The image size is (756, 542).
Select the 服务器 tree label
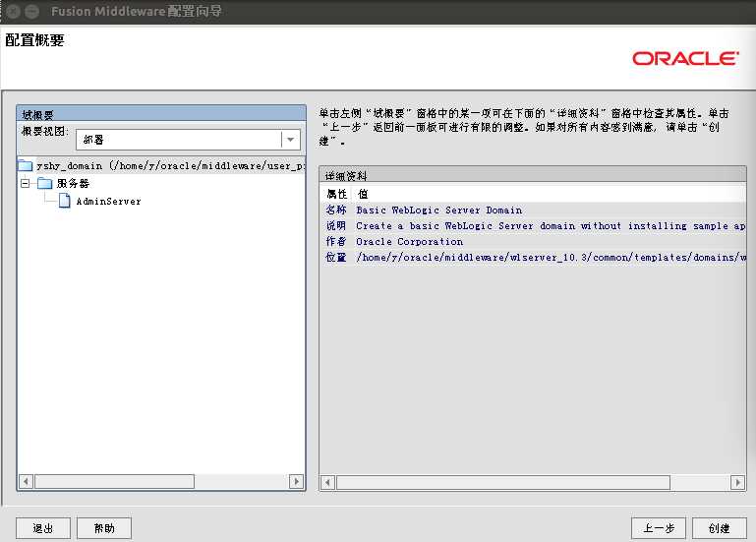coord(73,183)
